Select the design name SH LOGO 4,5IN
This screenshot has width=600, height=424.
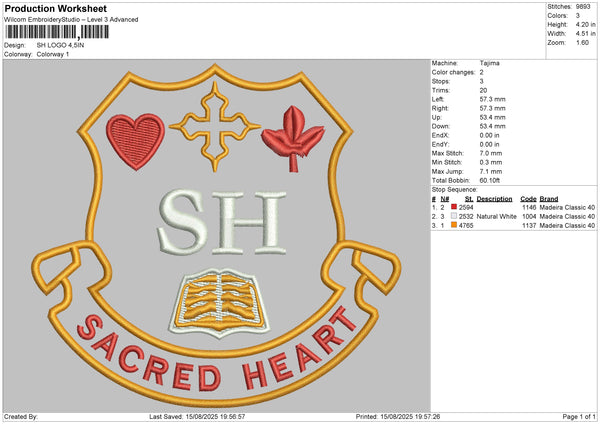pyautogui.click(x=60, y=45)
